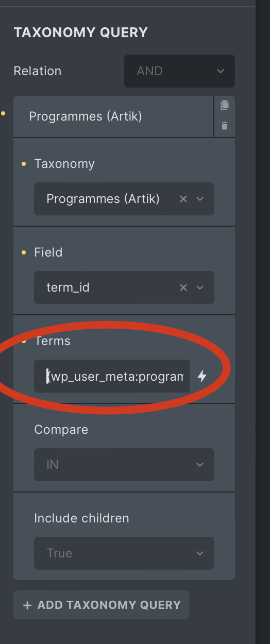Open the Compare IN dropdown
Screen dimensions: 270x644
(x=124, y=465)
